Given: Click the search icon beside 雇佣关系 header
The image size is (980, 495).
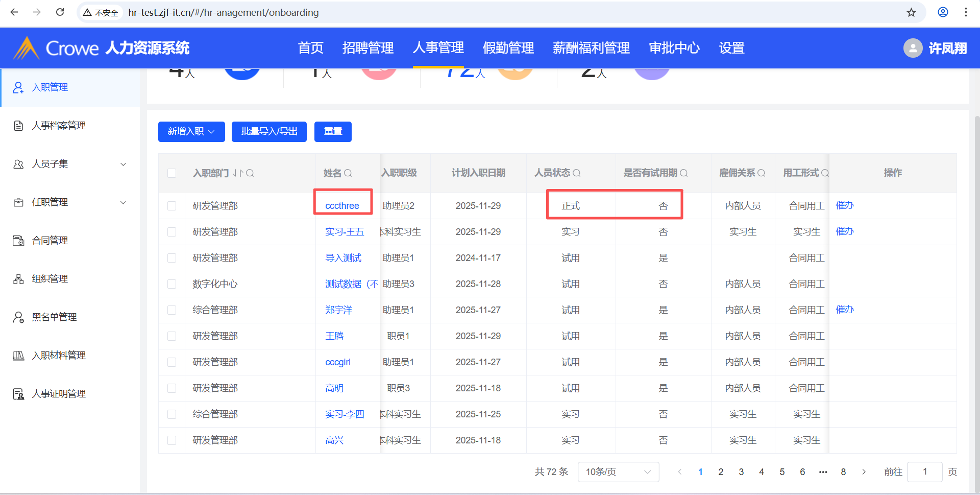Looking at the screenshot, I should [762, 173].
